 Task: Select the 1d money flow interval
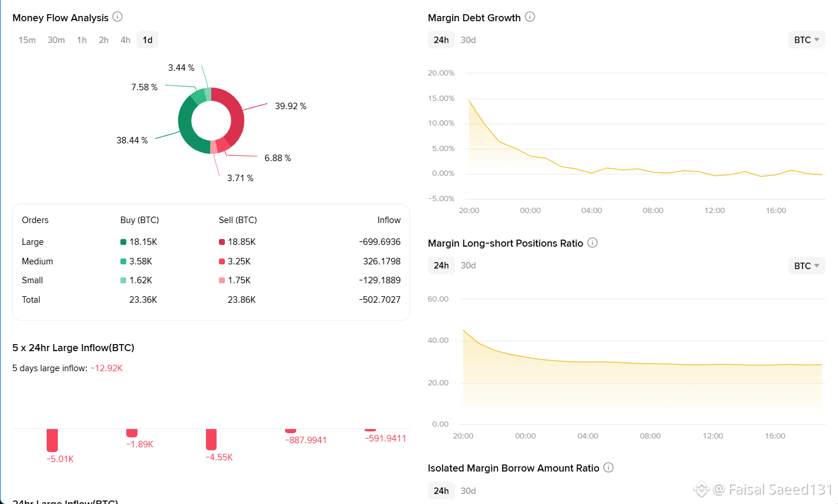point(148,40)
